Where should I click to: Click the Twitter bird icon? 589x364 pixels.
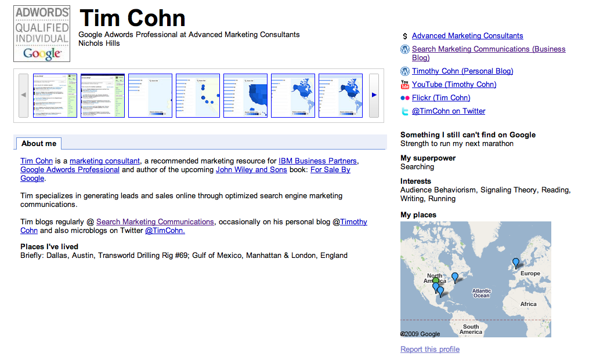(405, 111)
